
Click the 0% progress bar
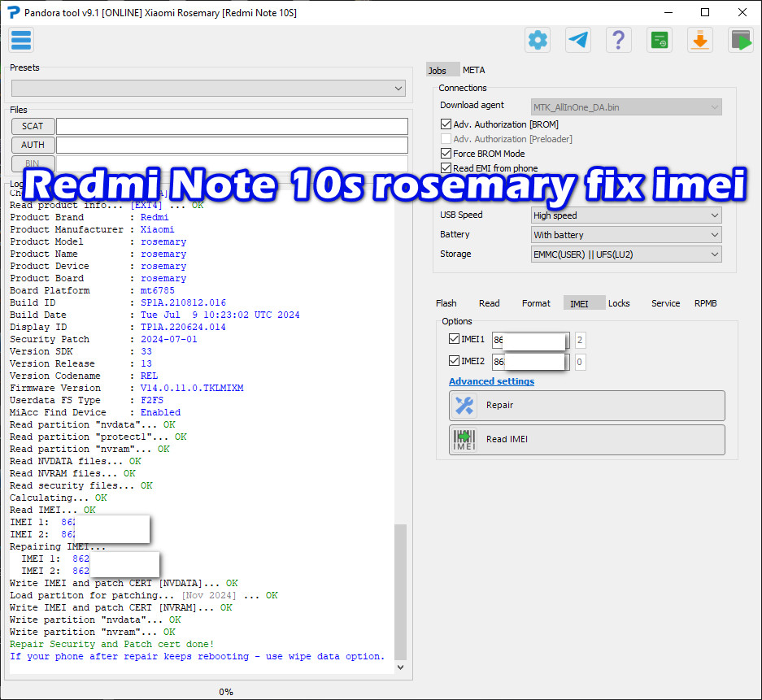[x=226, y=691]
